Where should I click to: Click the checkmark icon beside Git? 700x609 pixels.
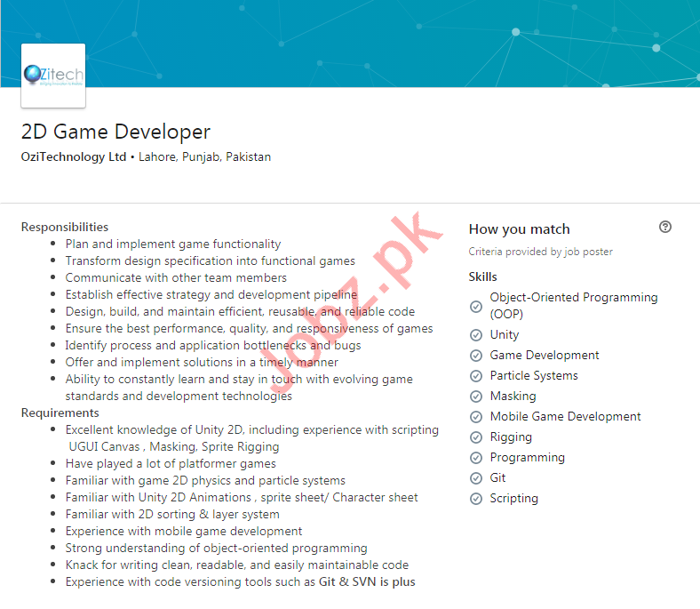(476, 478)
